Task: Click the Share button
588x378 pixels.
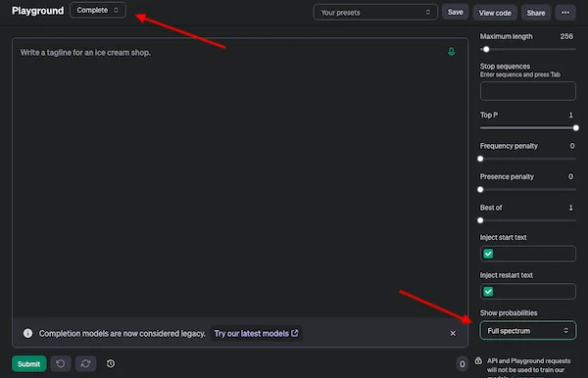Action: 536,13
